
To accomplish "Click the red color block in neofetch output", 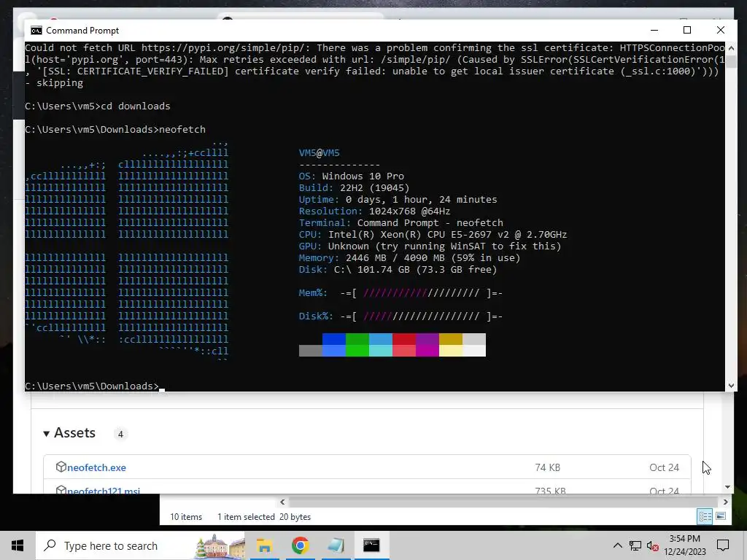I will tap(404, 339).
